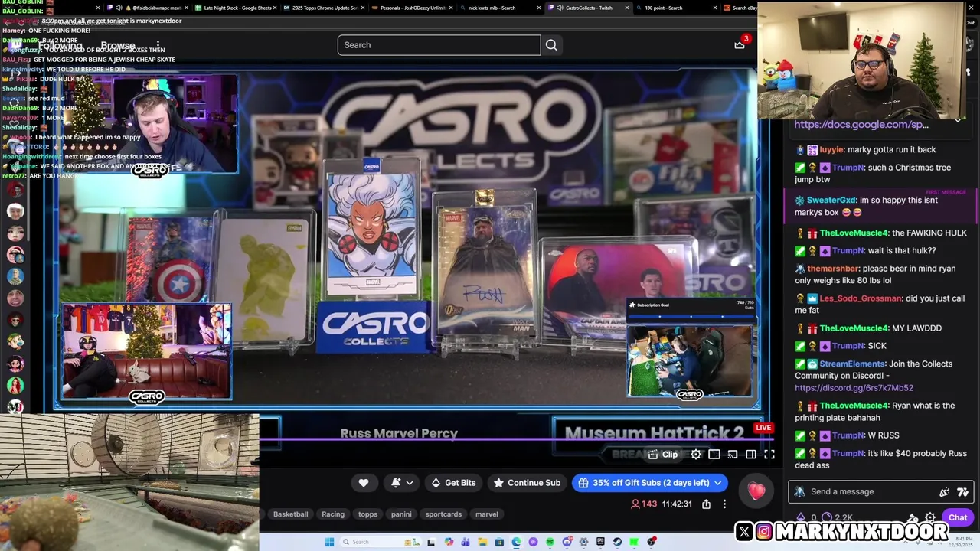The height and width of the screenshot is (551, 980).
Task: Cast the stream to another device
Action: pos(733,455)
